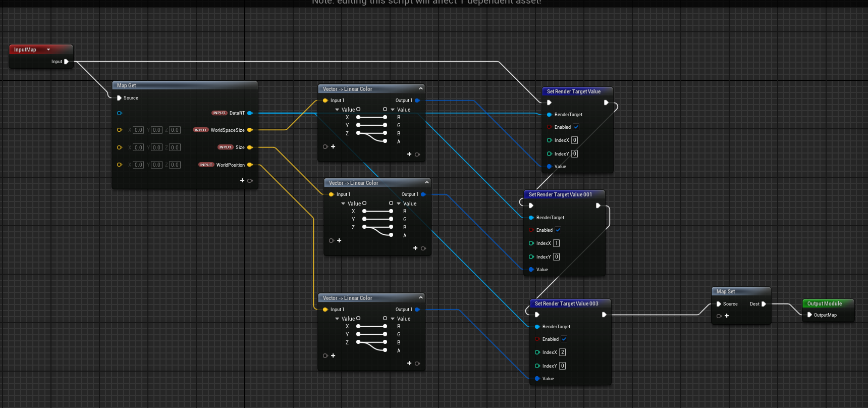Click the WorldPosition output pin on Map Get
Image resolution: width=868 pixels, height=408 pixels.
pyautogui.click(x=250, y=165)
